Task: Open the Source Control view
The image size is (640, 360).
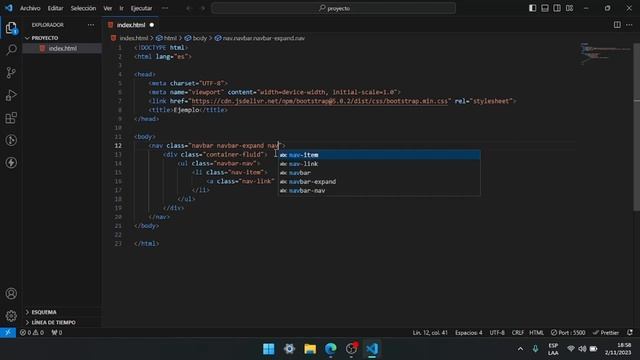Action: point(11,73)
